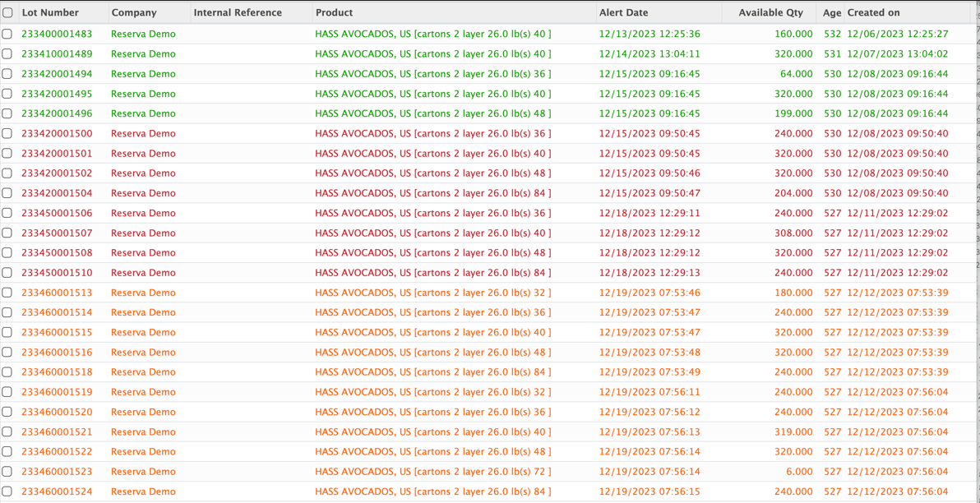Image resolution: width=980 pixels, height=503 pixels.
Task: Click alert date 12/14/2023 13:04:11
Action: coord(649,54)
